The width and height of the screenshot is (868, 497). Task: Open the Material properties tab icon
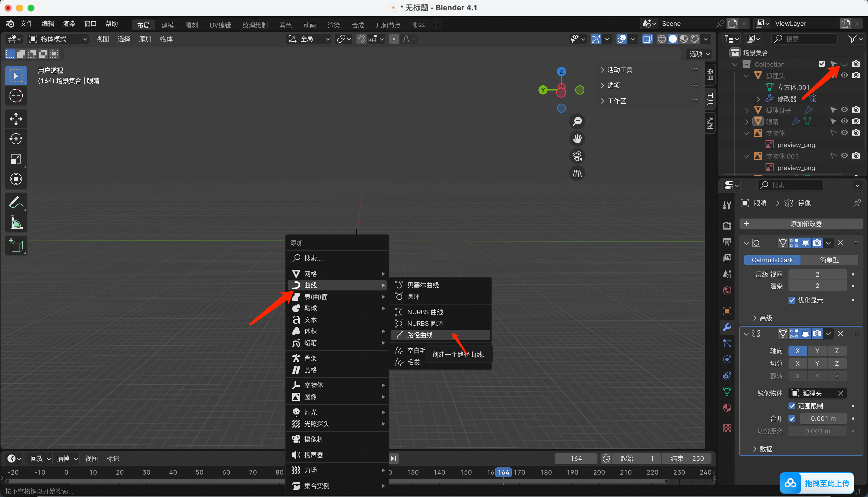(x=727, y=408)
